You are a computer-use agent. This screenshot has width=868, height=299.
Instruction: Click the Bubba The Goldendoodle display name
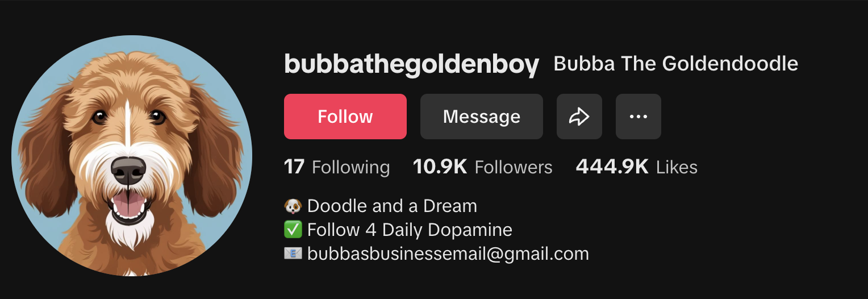(x=676, y=64)
